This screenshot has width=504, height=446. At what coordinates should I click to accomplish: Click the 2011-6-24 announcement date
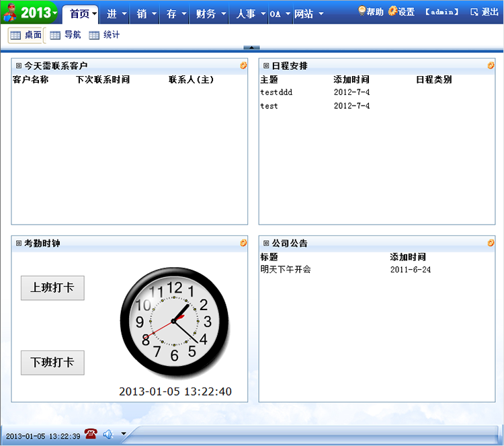[411, 270]
